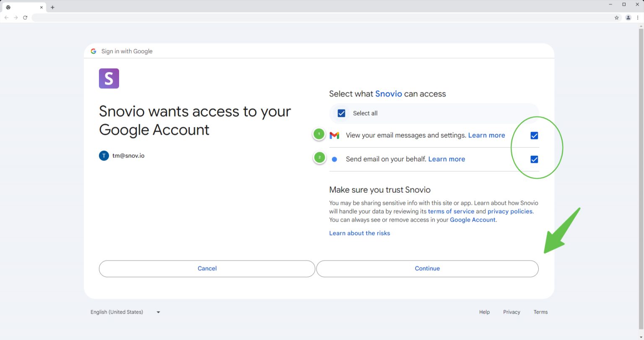The width and height of the screenshot is (644, 340).
Task: Bookmark this page with the star
Action: click(x=617, y=18)
